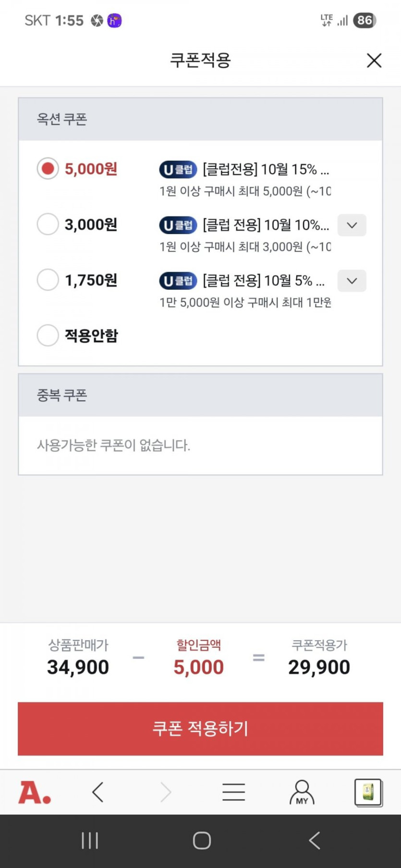Tap the [클럽 전용] 10월 10% coupon title
This screenshot has width=401, height=868.
(x=266, y=225)
